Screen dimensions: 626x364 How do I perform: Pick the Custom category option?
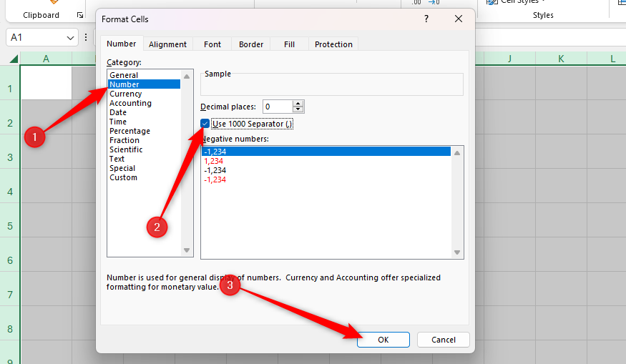coord(123,177)
